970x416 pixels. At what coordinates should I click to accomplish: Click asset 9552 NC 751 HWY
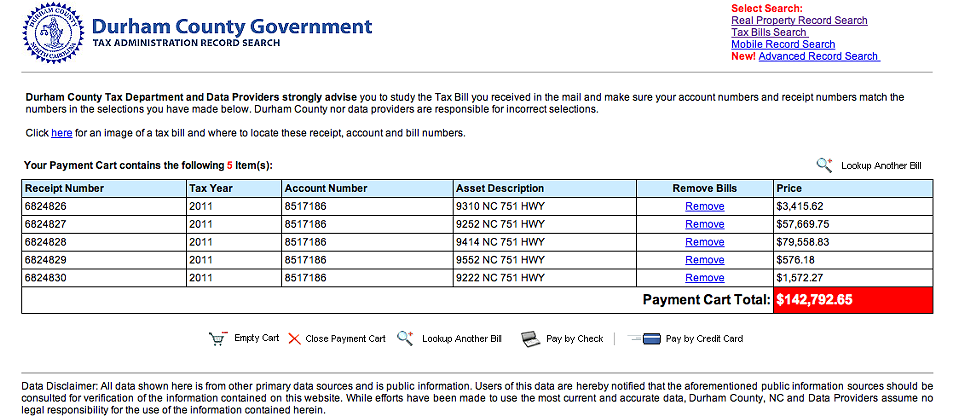500,260
